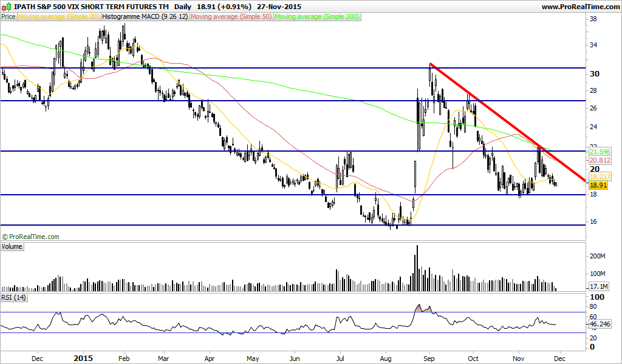Open Moving average (Simple 50) legend label
The width and height of the screenshot is (622, 364).
[231, 16]
